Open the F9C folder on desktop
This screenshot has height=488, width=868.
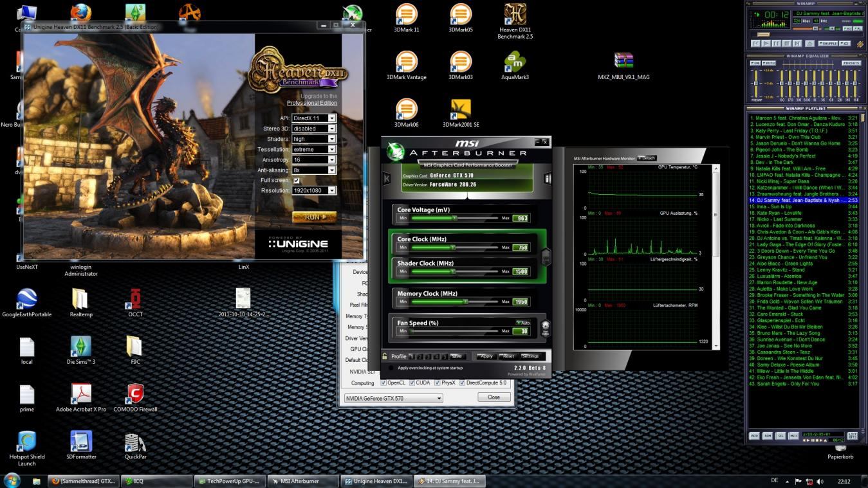135,350
